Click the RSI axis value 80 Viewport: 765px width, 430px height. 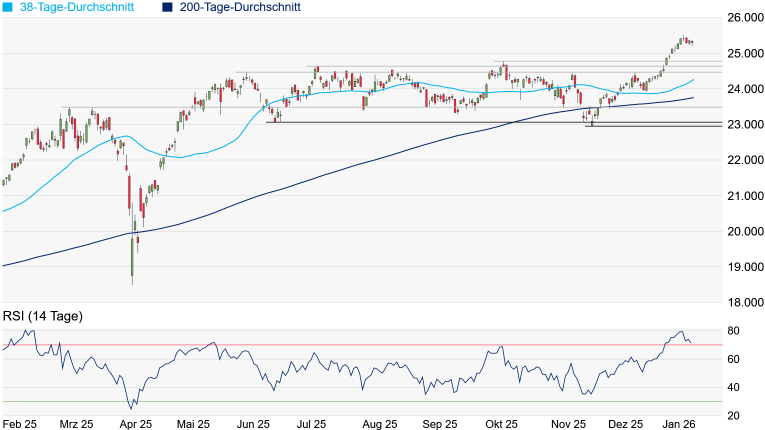[733, 330]
